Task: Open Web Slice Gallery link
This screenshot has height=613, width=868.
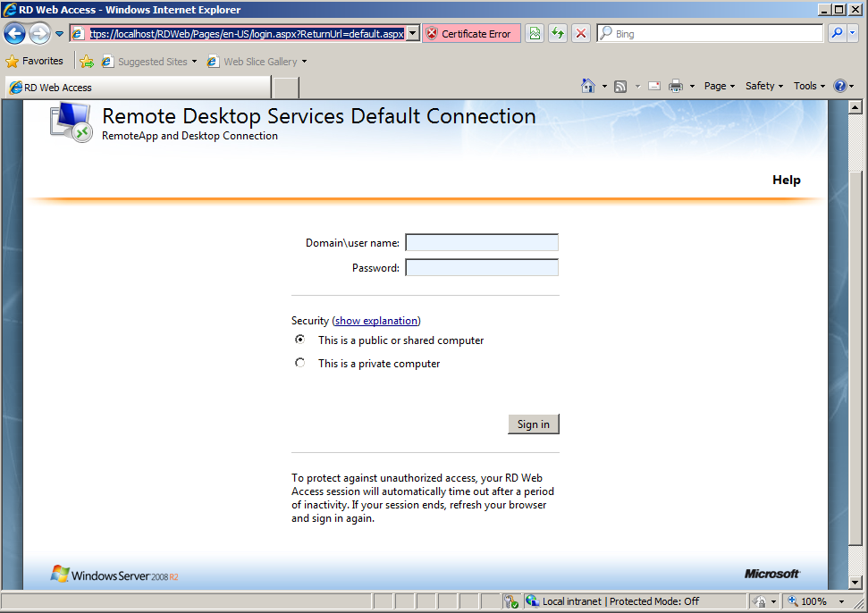Action: tap(252, 62)
